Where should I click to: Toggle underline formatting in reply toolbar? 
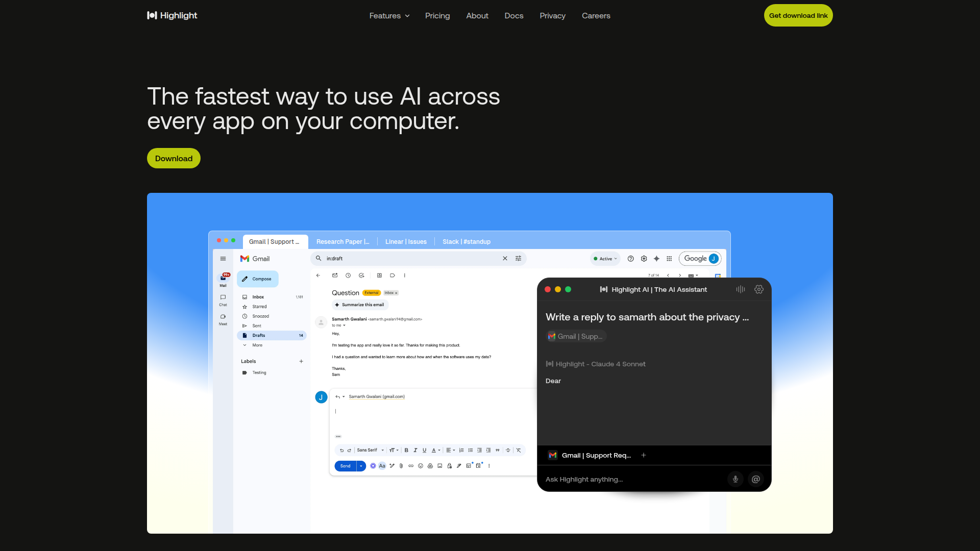(424, 450)
